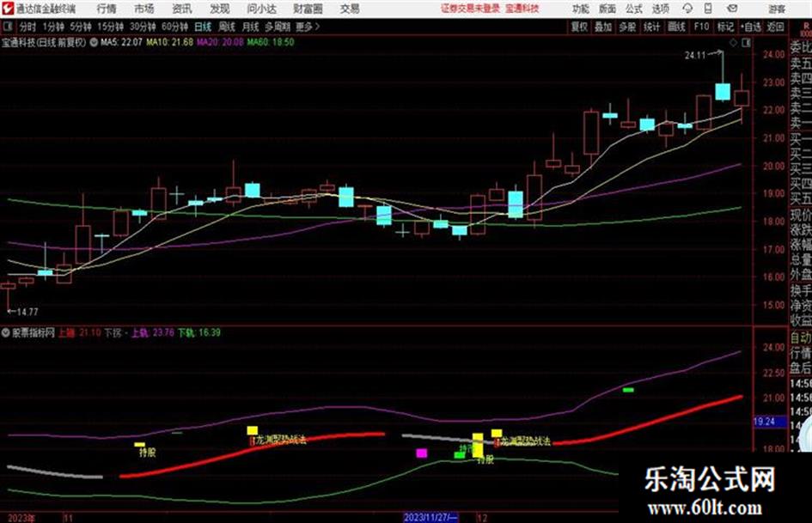Select the 日线 daily chart tab

tap(203, 27)
